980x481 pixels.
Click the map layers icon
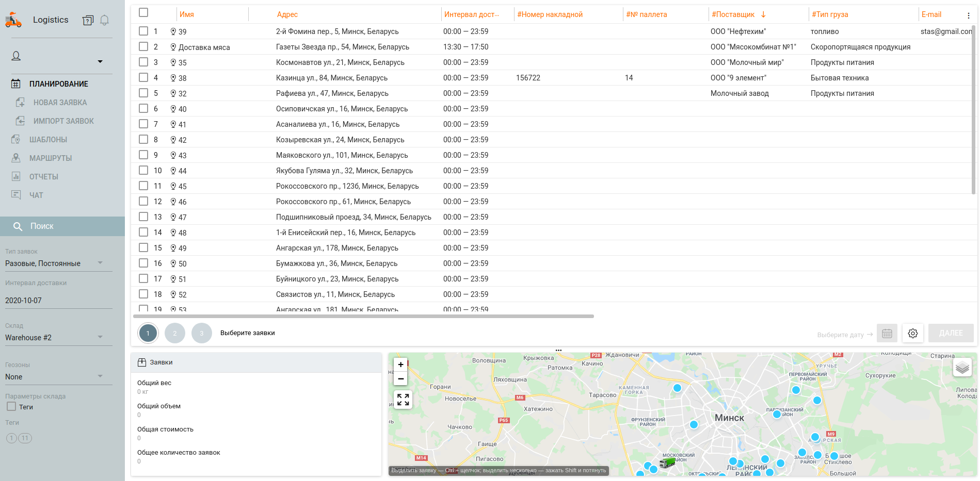pos(962,368)
